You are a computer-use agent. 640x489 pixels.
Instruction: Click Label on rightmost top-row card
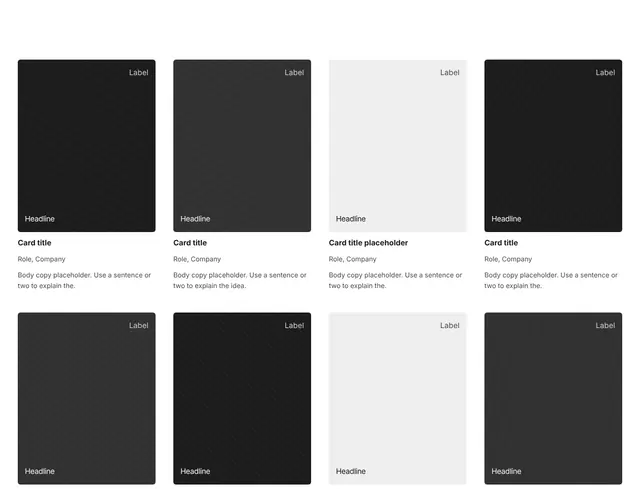[605, 73]
